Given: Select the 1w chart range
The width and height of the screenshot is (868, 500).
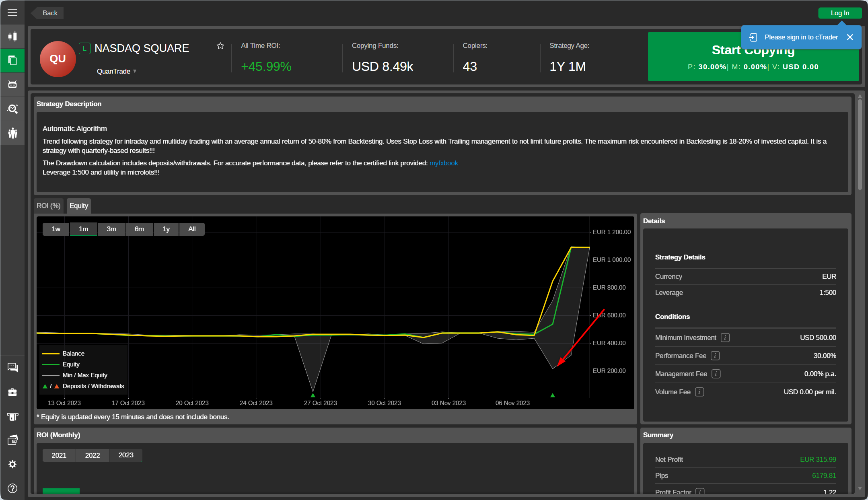Looking at the screenshot, I should click(x=56, y=229).
